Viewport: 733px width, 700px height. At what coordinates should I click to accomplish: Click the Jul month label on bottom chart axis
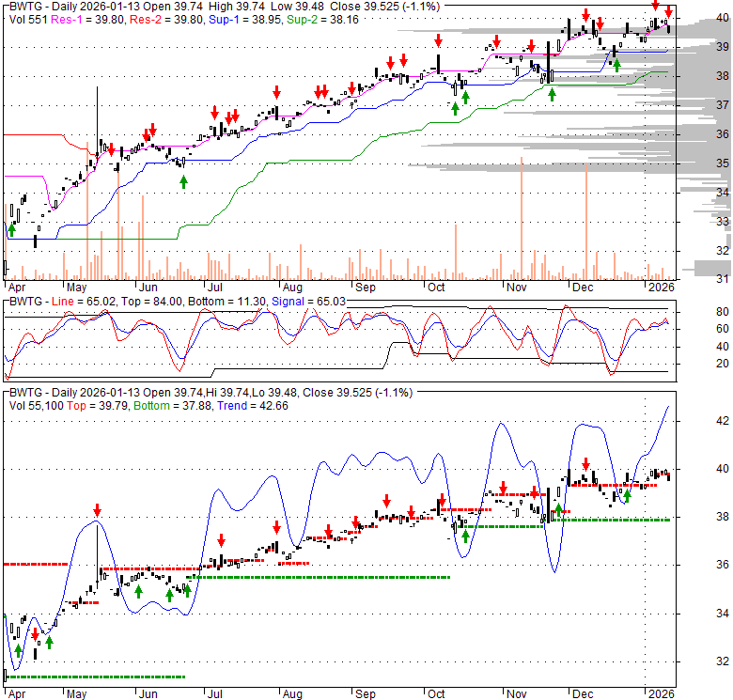pos(214,692)
